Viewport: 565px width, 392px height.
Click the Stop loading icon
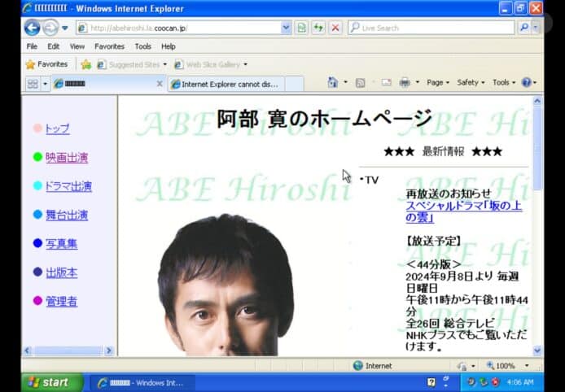tap(335, 28)
